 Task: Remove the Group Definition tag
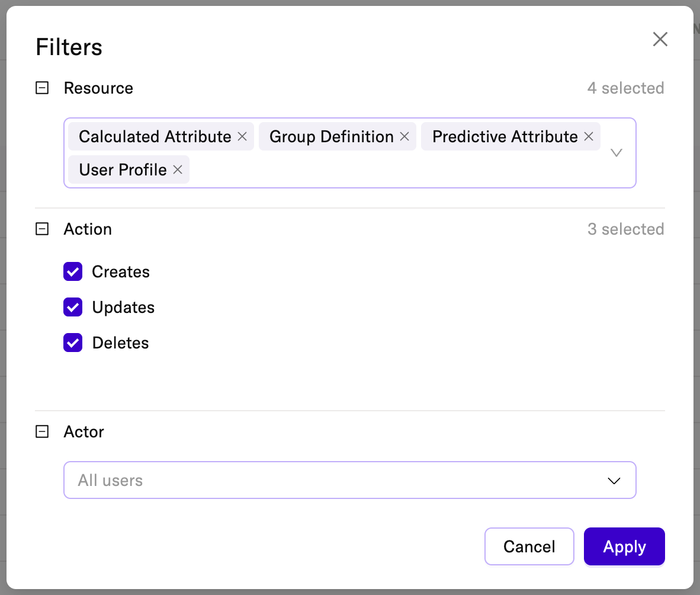pos(404,137)
